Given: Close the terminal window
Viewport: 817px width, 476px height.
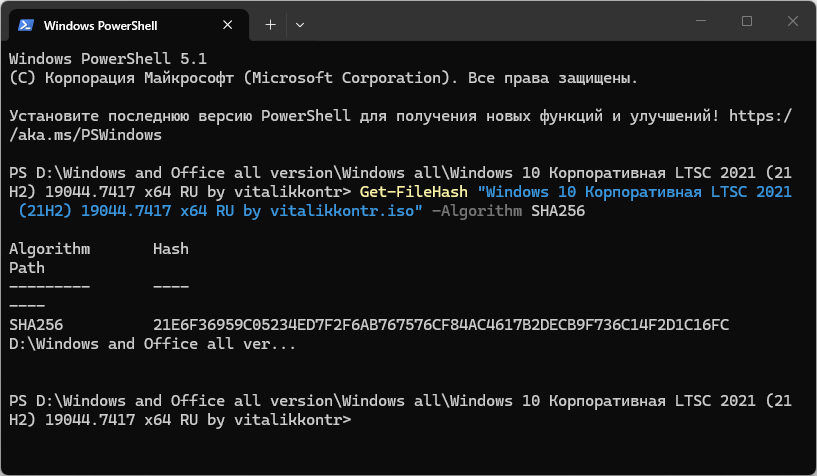Looking at the screenshot, I should pyautogui.click(x=793, y=21).
